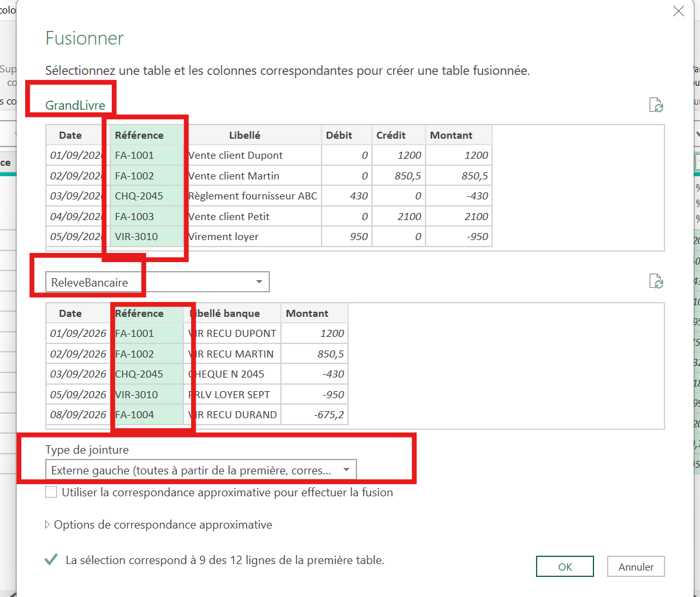700x597 pixels.
Task: Click the '08/09/2026' date cell
Action: pos(77,414)
